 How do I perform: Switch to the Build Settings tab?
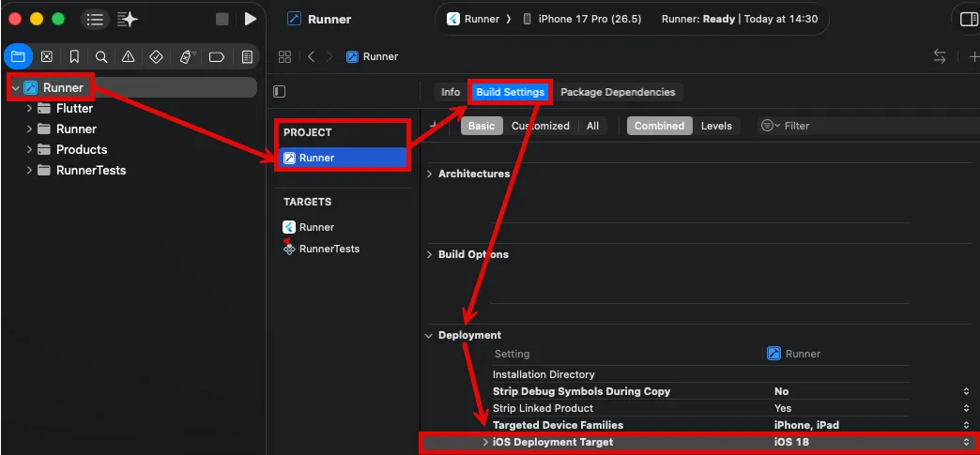(510, 92)
